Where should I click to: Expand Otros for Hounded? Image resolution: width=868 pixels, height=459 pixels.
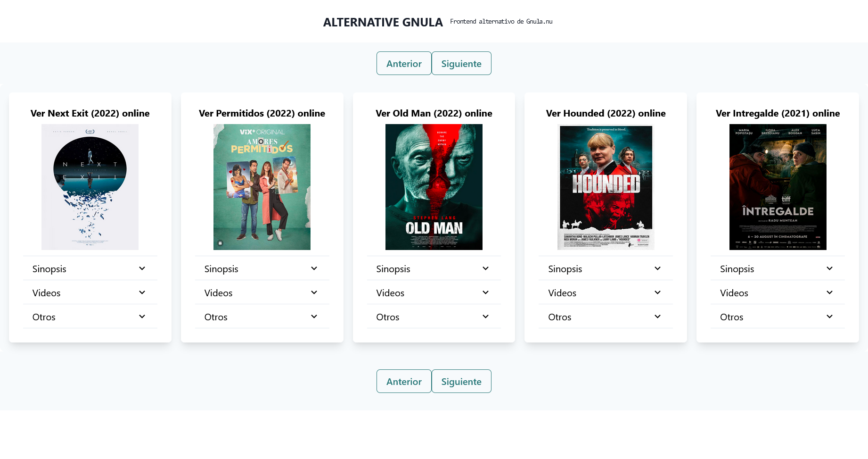point(606,317)
